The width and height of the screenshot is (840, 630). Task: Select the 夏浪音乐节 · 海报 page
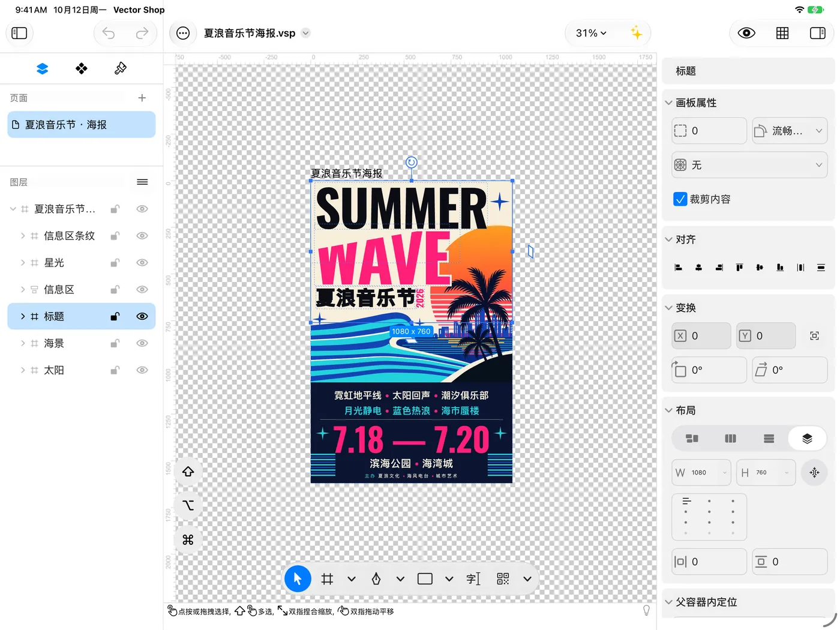pos(82,125)
